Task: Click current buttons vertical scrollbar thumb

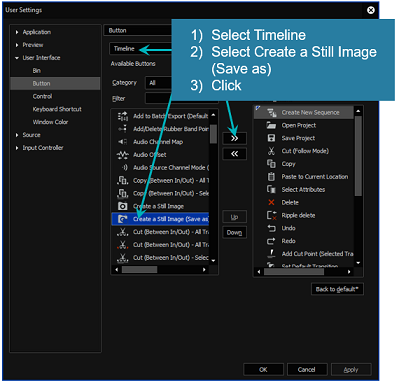Action: 358,156
